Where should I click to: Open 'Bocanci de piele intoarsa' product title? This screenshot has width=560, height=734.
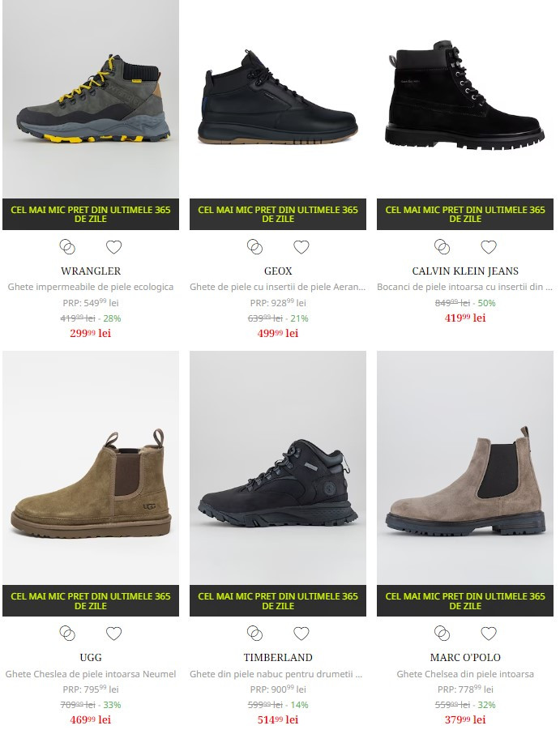[x=465, y=287]
